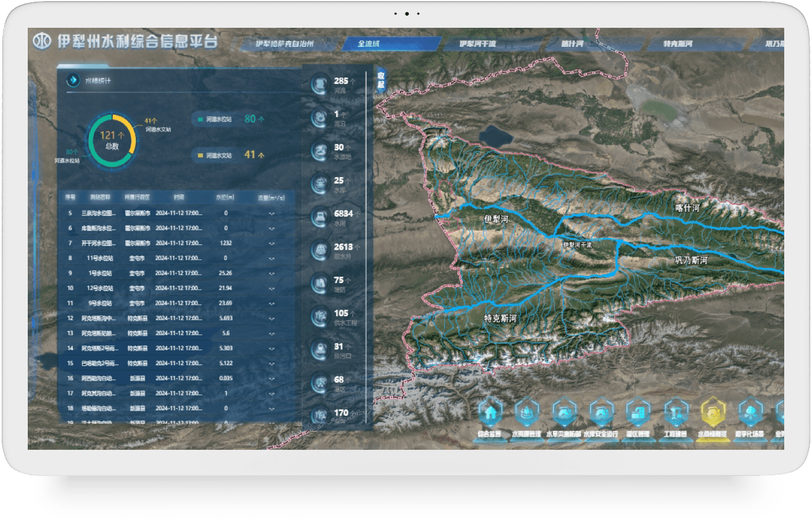The width and height of the screenshot is (812, 521).
Task: Switch to the 伊犁河干流 tab
Action: (478, 44)
